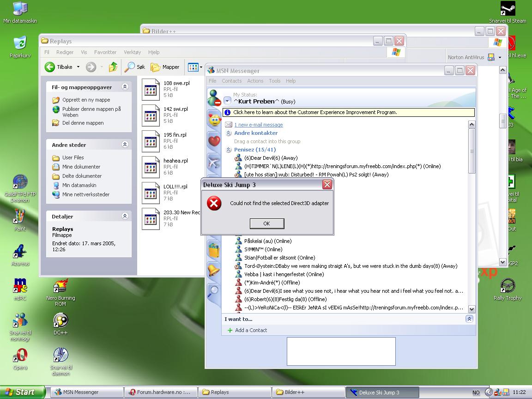Open the File menu in MSN Messenger
This screenshot has height=399, width=532.
pyautogui.click(x=213, y=81)
